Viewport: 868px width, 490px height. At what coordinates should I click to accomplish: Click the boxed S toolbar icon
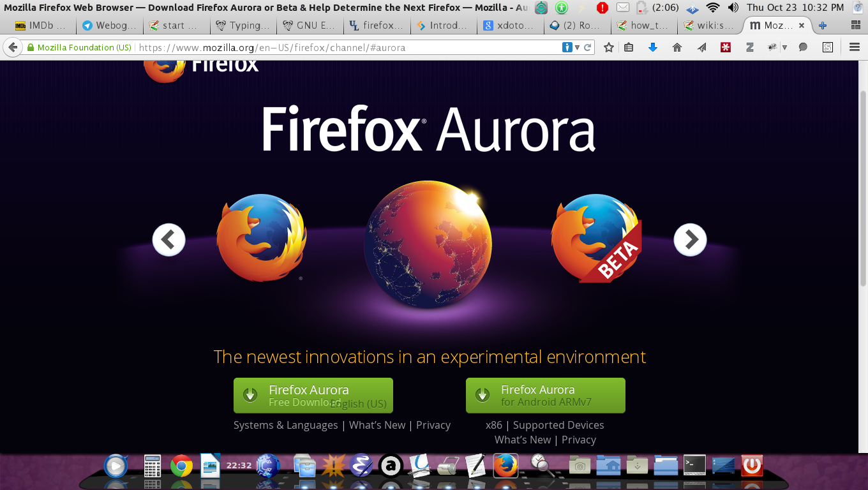point(828,47)
